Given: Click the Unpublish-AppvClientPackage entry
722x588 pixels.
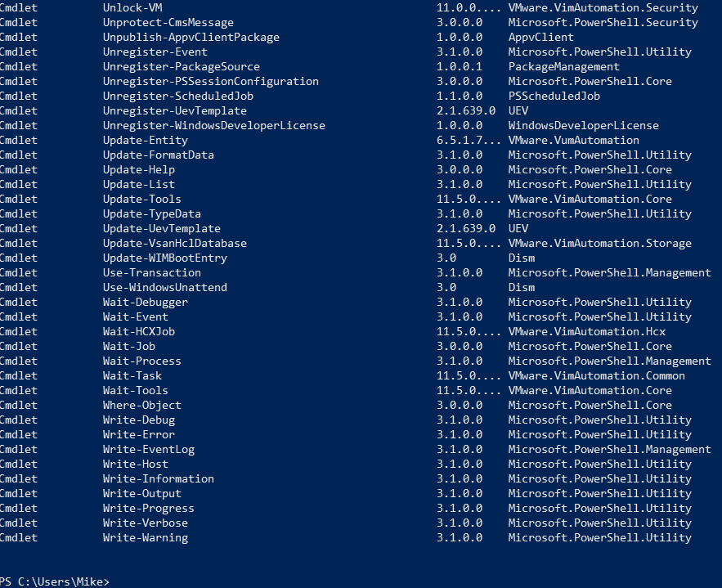Looking at the screenshot, I should coord(191,37).
